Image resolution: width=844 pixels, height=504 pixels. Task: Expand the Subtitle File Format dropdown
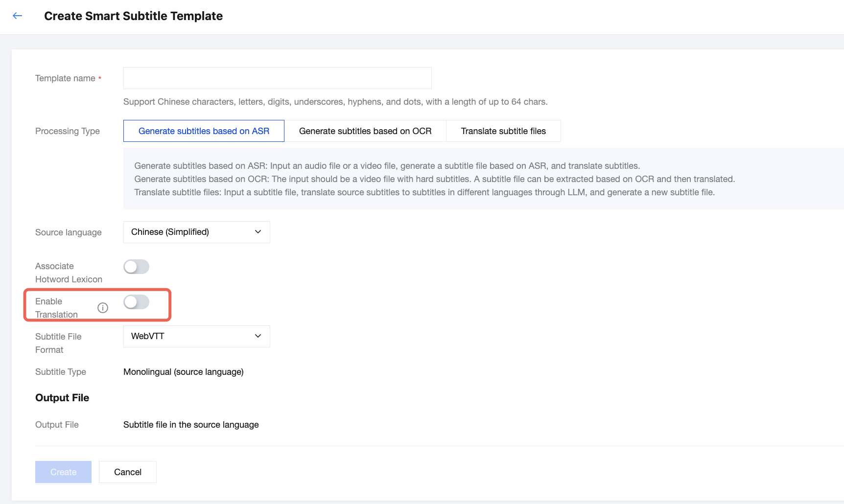tap(196, 336)
